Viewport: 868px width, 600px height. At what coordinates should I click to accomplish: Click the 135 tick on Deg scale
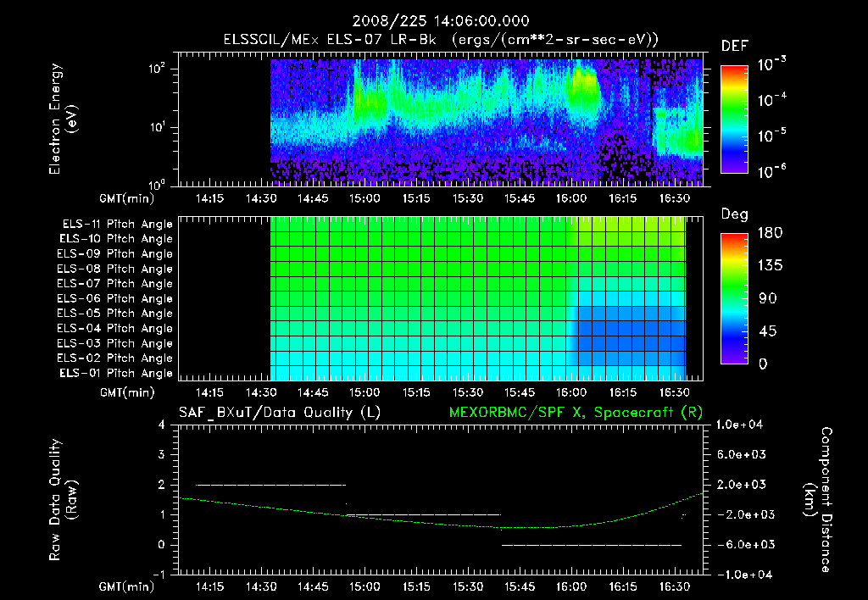point(770,265)
